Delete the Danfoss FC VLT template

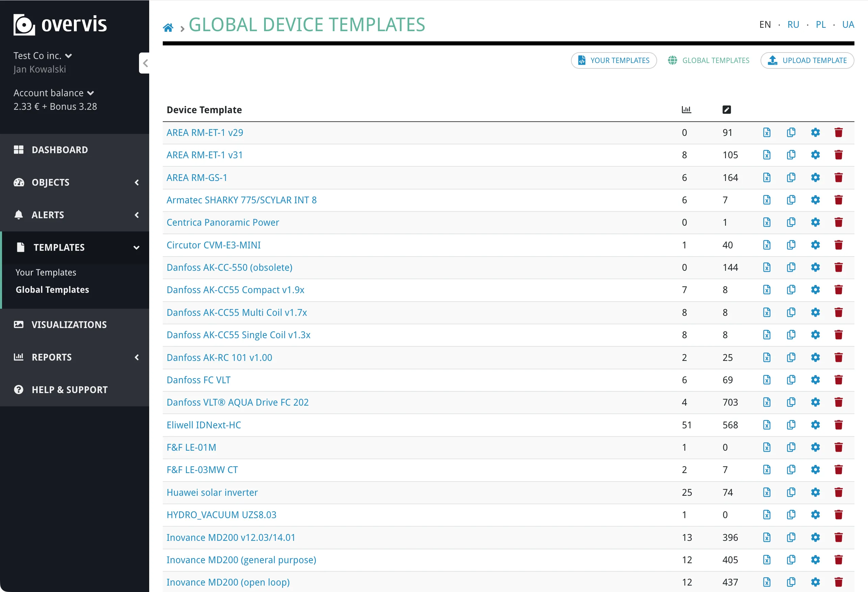coord(838,380)
